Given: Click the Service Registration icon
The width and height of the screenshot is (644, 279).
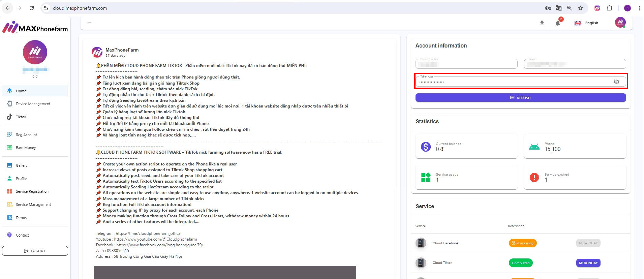Looking at the screenshot, I should tap(9, 191).
